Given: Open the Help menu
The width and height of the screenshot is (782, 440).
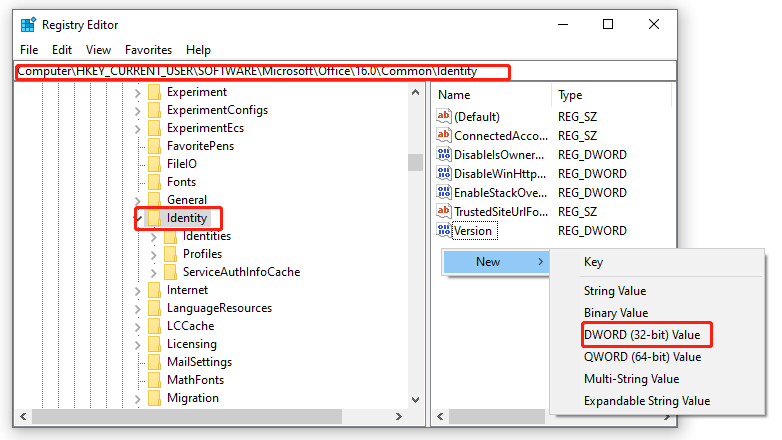Looking at the screenshot, I should (198, 50).
